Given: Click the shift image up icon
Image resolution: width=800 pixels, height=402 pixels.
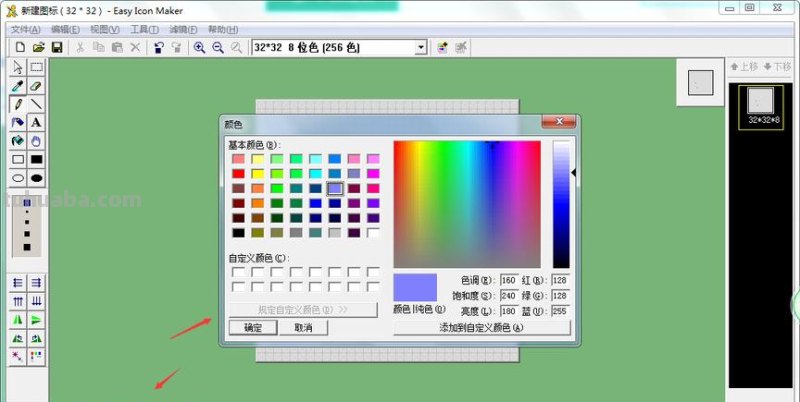Looking at the screenshot, I should click(x=18, y=301).
